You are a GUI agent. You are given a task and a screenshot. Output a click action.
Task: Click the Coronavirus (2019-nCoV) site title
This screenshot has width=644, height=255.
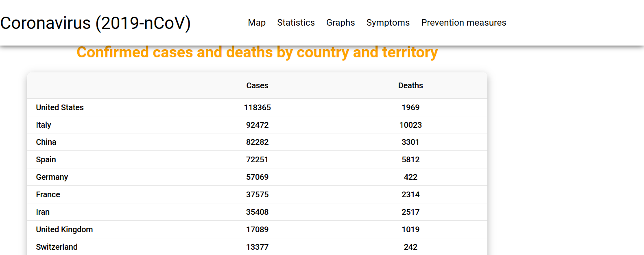coord(96,23)
